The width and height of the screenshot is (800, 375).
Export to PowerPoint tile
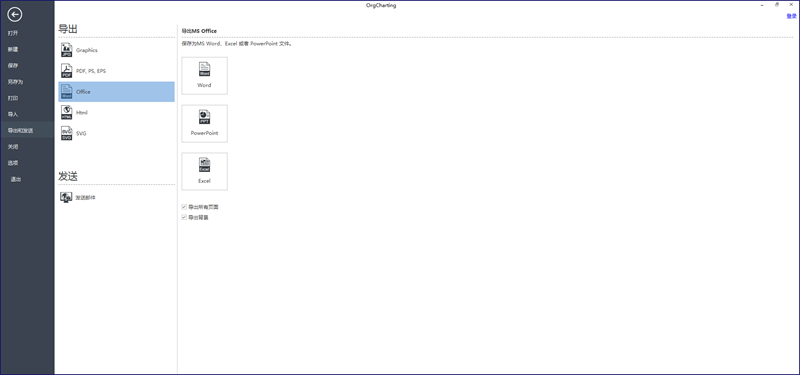(x=205, y=123)
